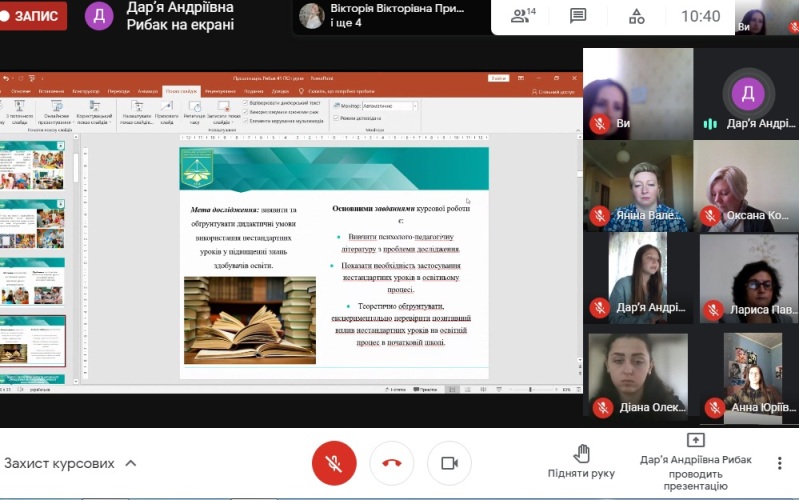
Task: Open Записати показ слайдів dropdown
Action: click(x=223, y=113)
